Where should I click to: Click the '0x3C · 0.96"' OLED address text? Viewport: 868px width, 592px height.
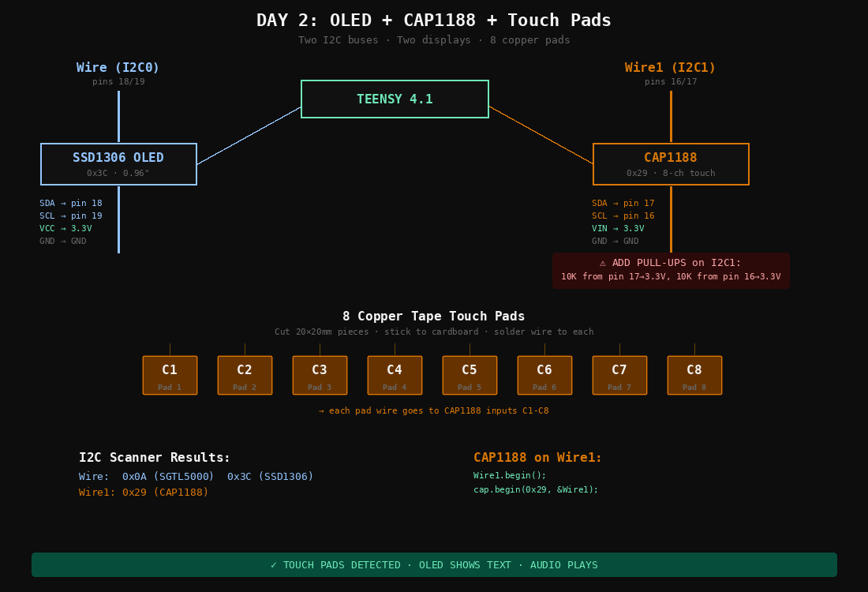tap(118, 173)
